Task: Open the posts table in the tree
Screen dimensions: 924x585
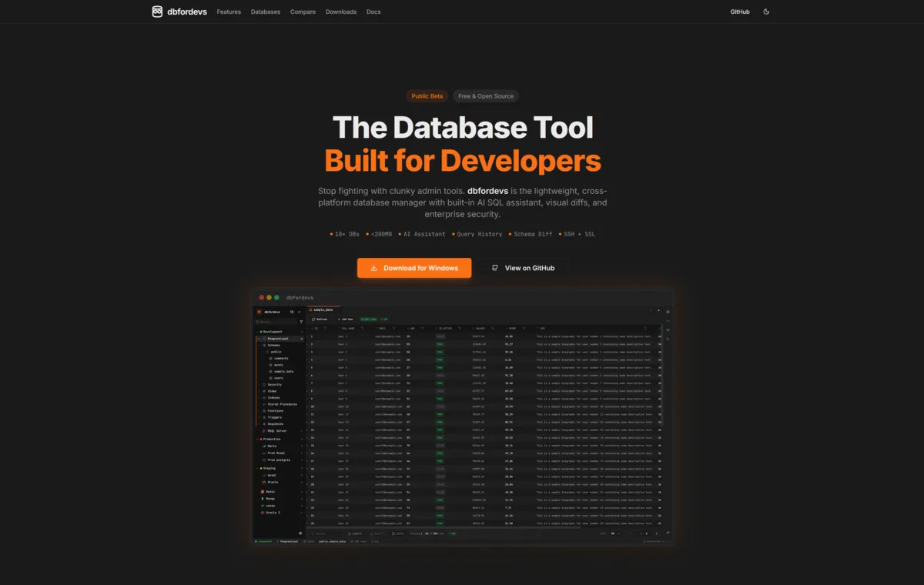Action: pyautogui.click(x=278, y=365)
